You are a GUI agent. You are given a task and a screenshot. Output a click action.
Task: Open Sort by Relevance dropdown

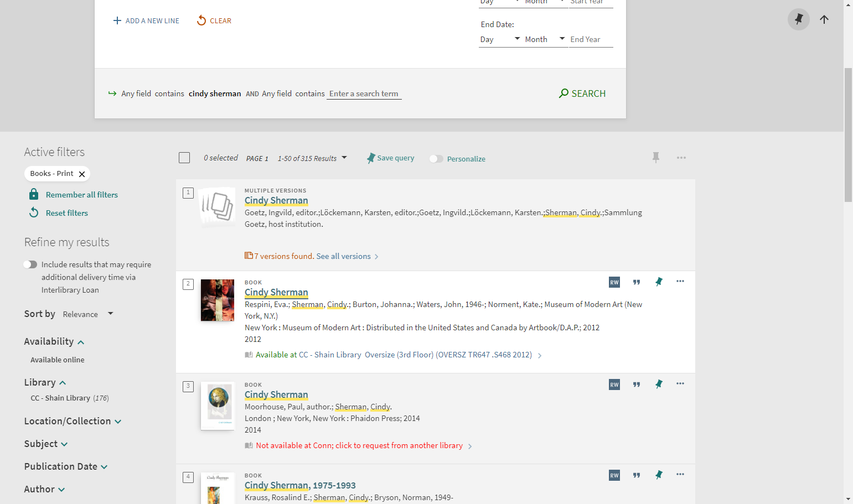pyautogui.click(x=88, y=314)
